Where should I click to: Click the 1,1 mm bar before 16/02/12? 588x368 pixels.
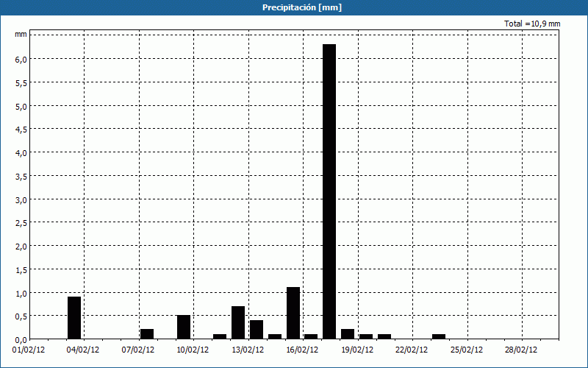293,314
